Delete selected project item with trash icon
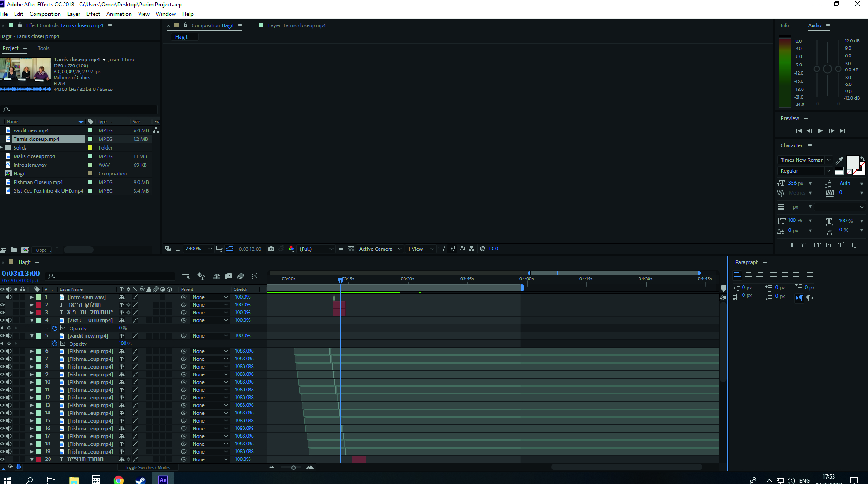The image size is (868, 484). 57,250
